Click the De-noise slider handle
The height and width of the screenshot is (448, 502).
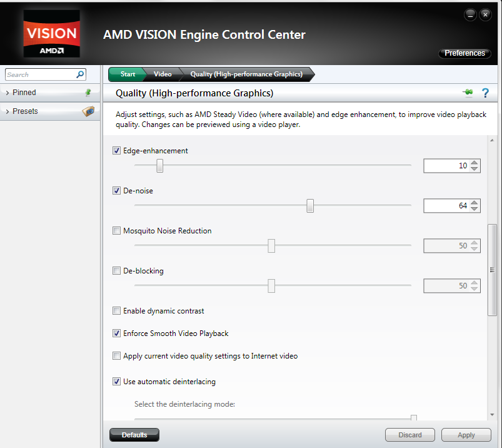tap(310, 206)
